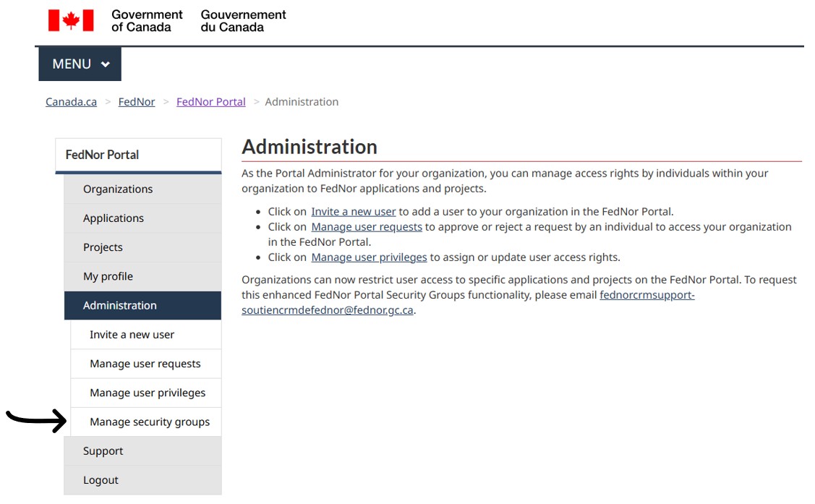Open Applications in the sidebar
The width and height of the screenshot is (815, 504).
click(x=143, y=218)
